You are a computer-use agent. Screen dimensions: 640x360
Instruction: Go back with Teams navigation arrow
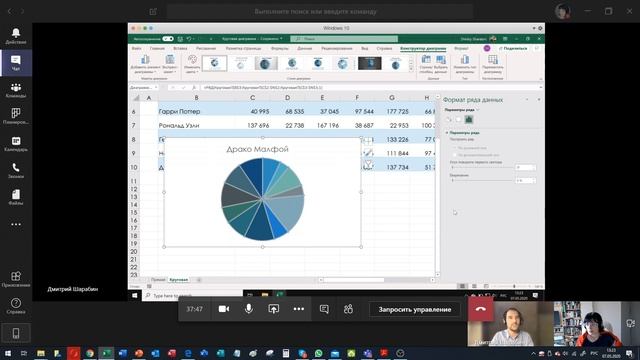(x=9, y=11)
